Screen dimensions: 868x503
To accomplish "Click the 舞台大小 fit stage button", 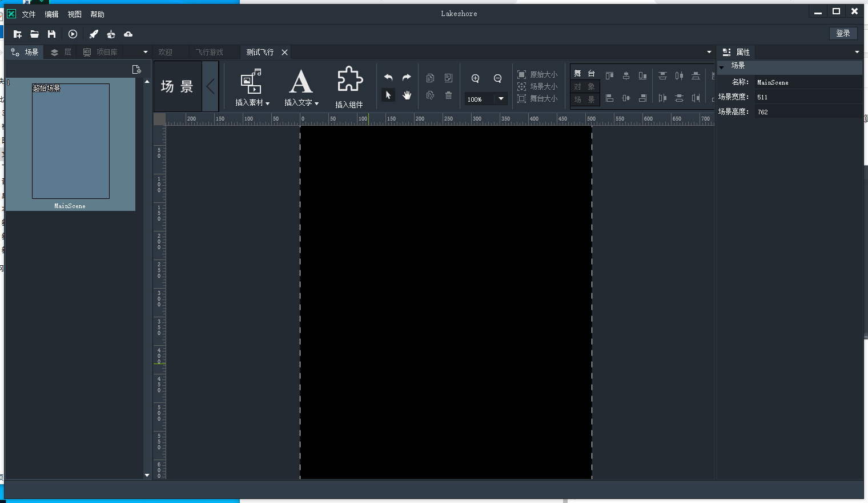I will tap(537, 98).
